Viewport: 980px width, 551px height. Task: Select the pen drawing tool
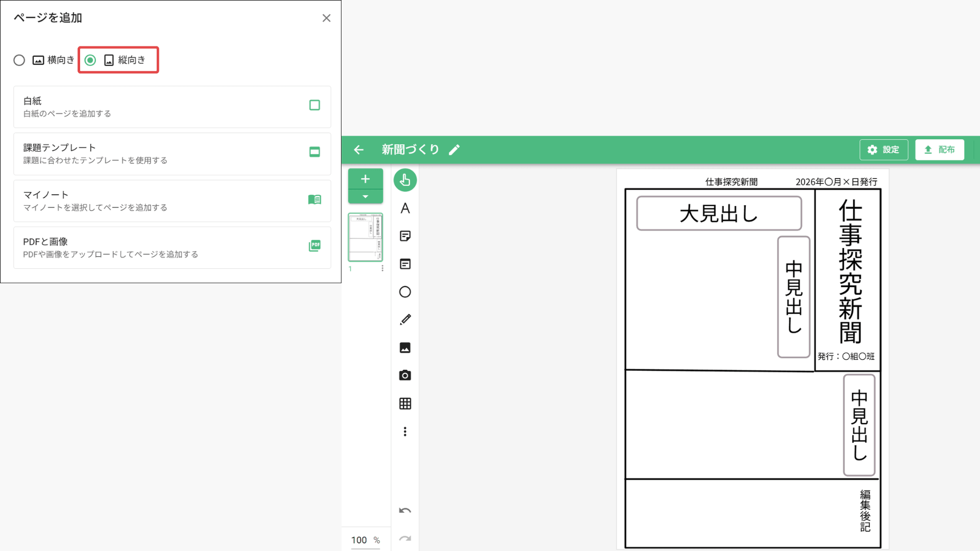405,320
